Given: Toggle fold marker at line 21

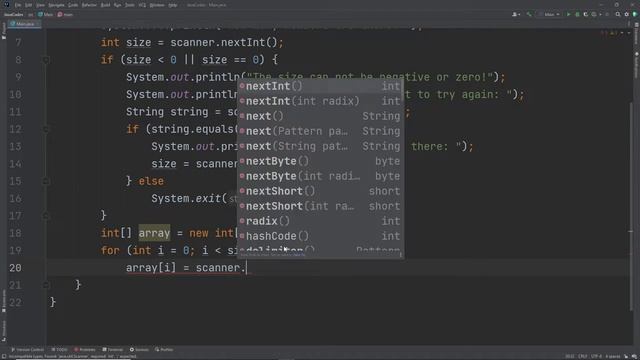Looking at the screenshot, I should [x=46, y=285].
